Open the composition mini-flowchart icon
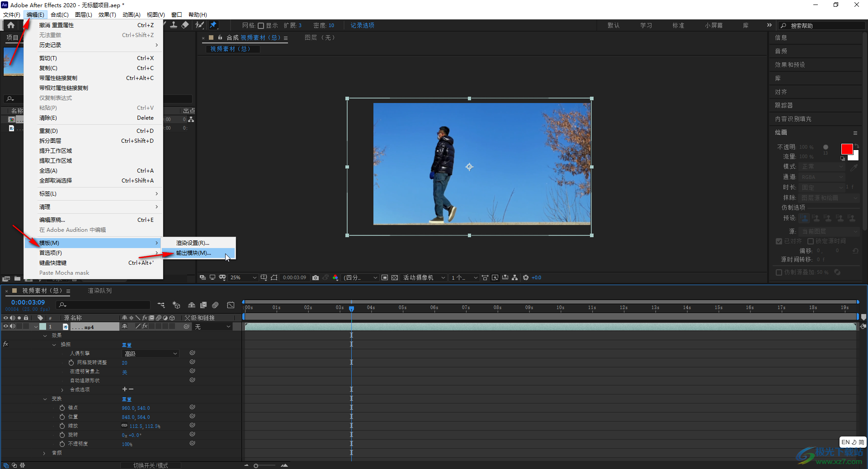Screen dimensions: 868x469 (x=161, y=305)
